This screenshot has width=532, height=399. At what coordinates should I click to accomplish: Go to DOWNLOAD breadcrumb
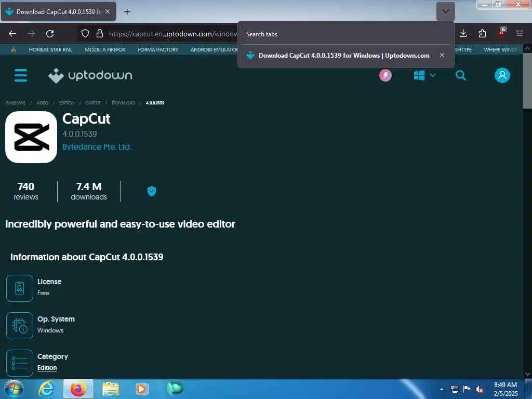[123, 103]
